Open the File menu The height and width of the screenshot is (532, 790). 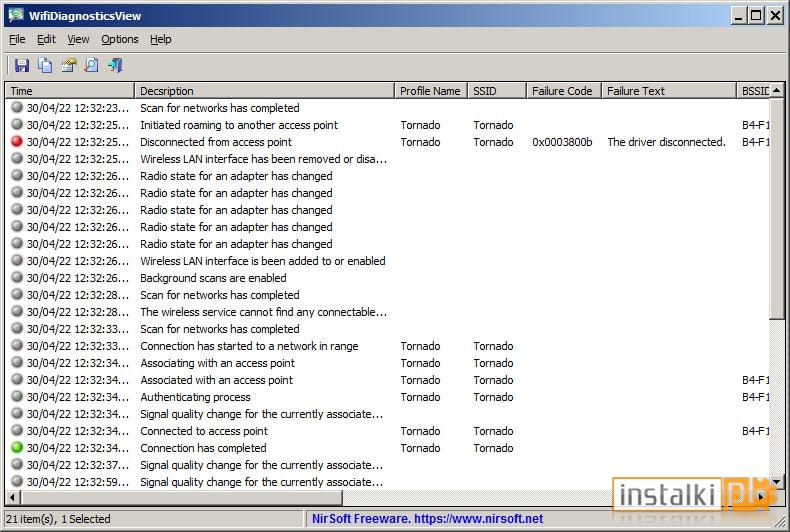click(x=17, y=39)
